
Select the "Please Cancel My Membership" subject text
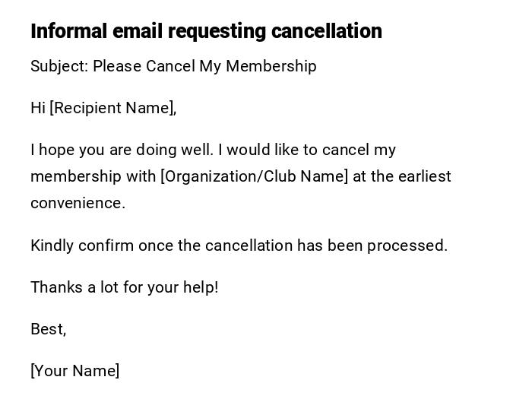click(x=204, y=66)
